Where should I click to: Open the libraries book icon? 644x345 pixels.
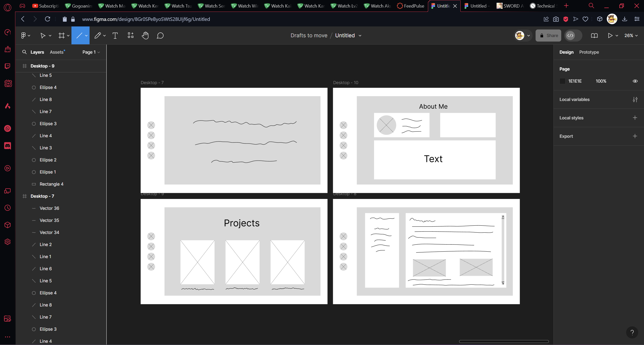594,36
